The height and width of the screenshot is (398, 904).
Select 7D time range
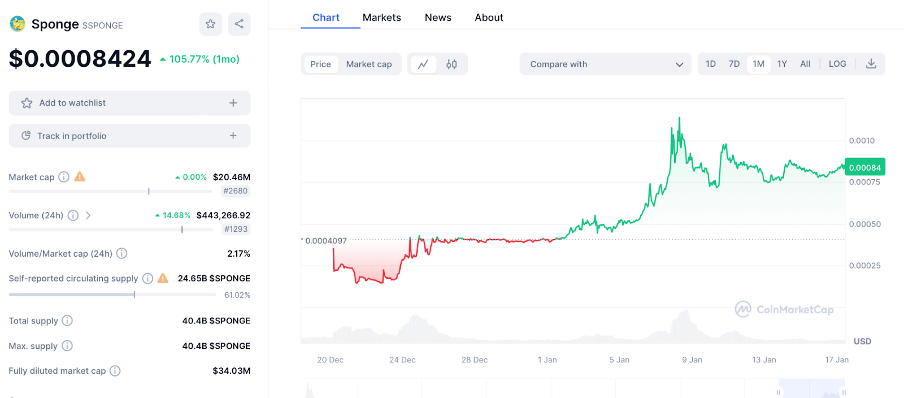coord(734,64)
